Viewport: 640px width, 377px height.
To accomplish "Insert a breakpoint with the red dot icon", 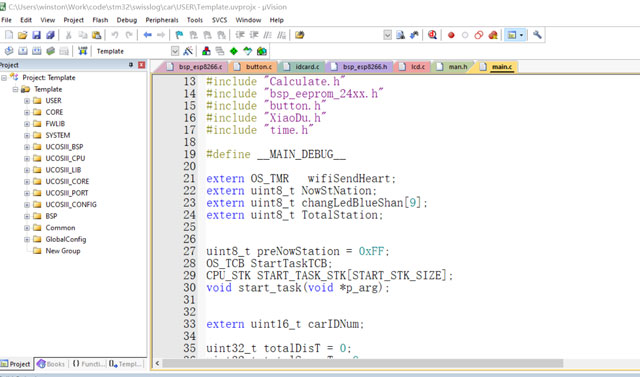I will [x=451, y=35].
